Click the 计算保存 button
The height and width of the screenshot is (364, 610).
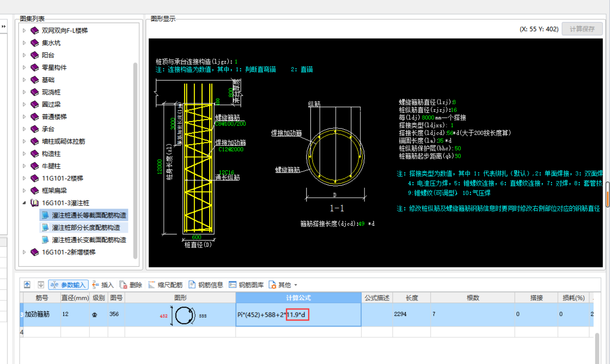pos(582,29)
